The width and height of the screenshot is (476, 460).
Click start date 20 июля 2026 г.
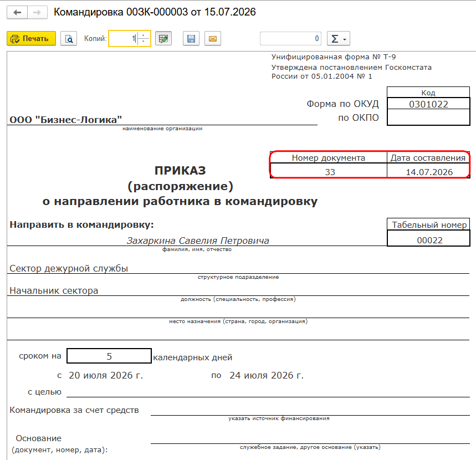coord(106,375)
